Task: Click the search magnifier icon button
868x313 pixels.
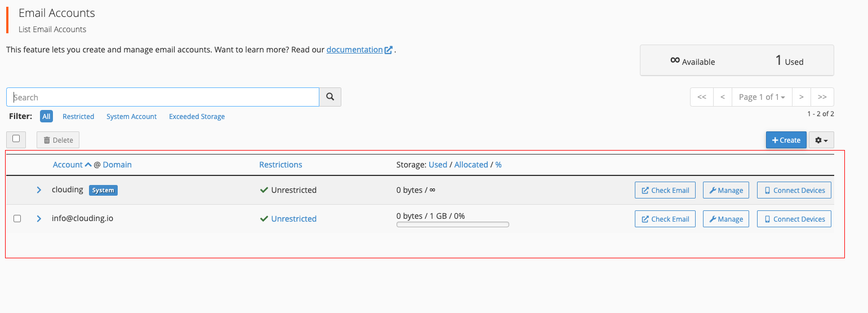Action: point(330,97)
